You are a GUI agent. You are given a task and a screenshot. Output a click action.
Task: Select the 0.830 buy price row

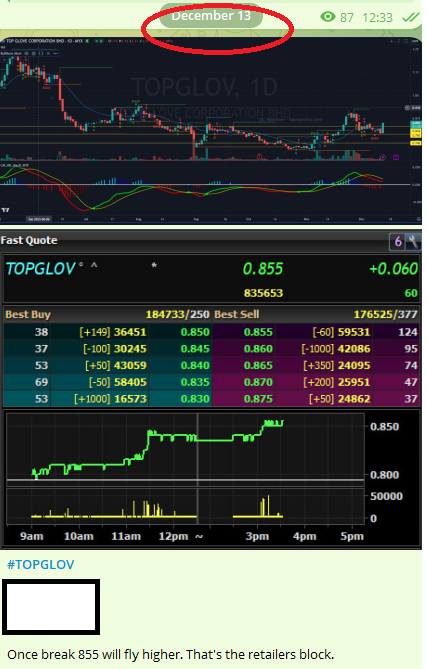pos(107,398)
